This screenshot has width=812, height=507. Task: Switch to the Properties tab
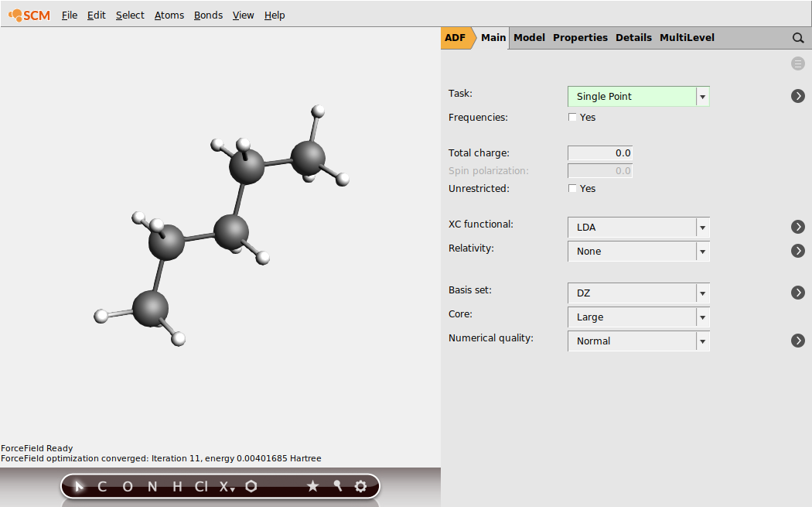point(580,37)
